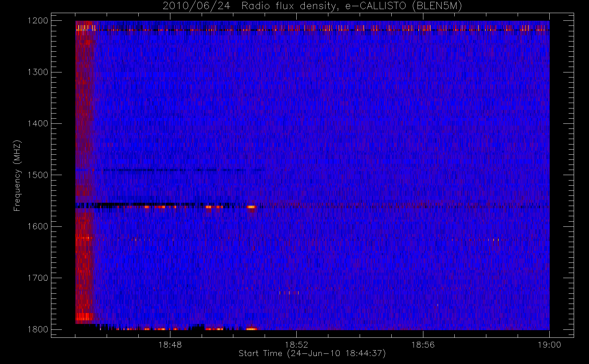The width and height of the screenshot is (589, 364).
Task: Select the 1800 frequency tick label
Action: 38,329
